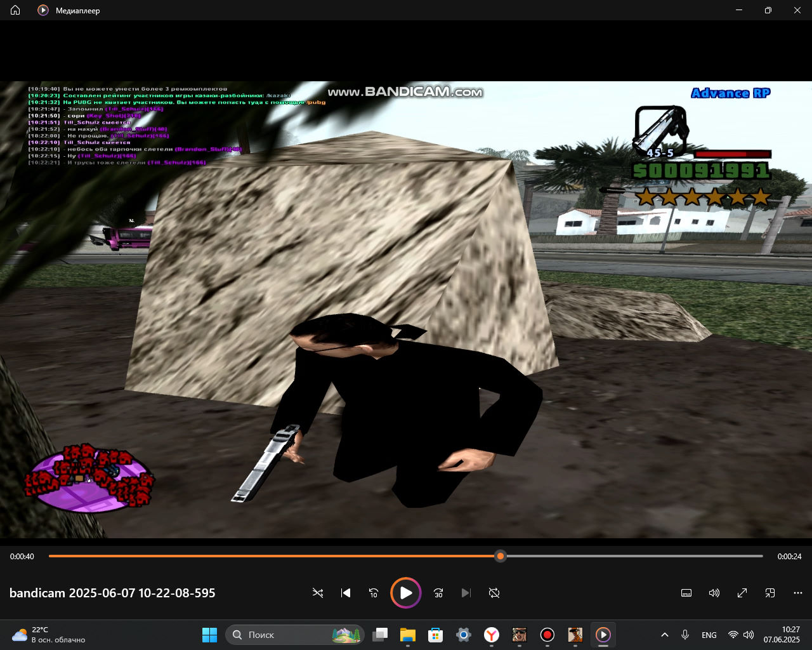
Task: Click the microphone tray icon
Action: click(x=685, y=635)
